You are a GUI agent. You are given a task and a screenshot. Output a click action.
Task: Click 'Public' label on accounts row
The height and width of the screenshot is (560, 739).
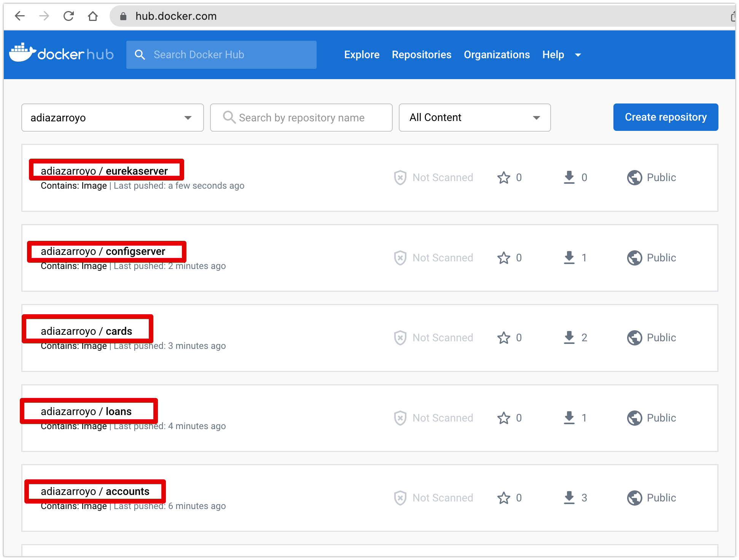click(661, 498)
